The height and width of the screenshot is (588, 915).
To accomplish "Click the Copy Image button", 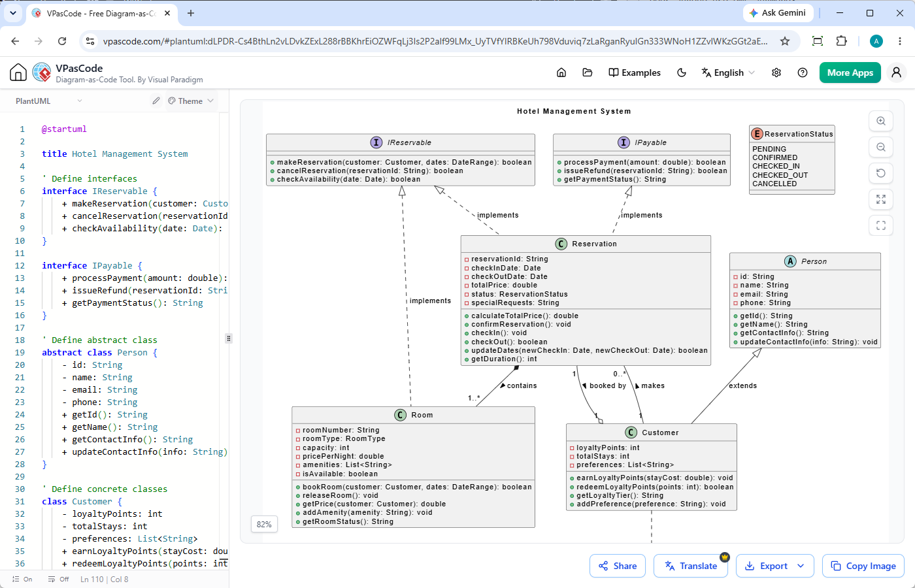I will tap(863, 566).
